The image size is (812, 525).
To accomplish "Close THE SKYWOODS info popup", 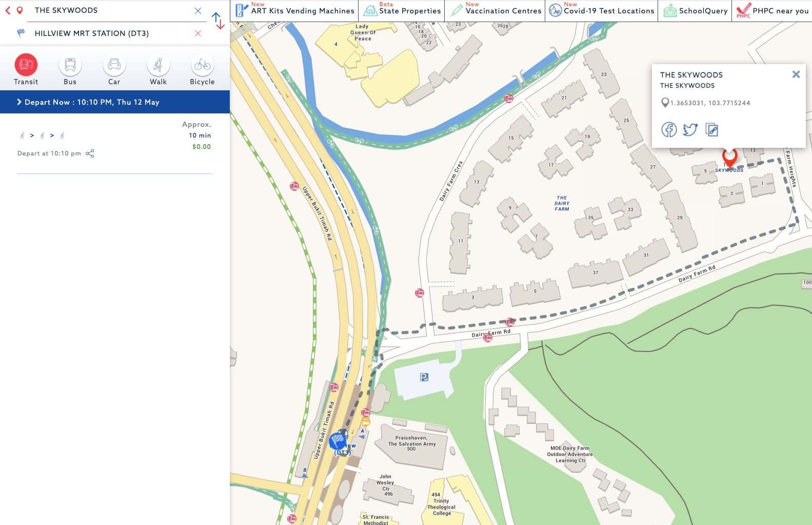I will click(796, 74).
